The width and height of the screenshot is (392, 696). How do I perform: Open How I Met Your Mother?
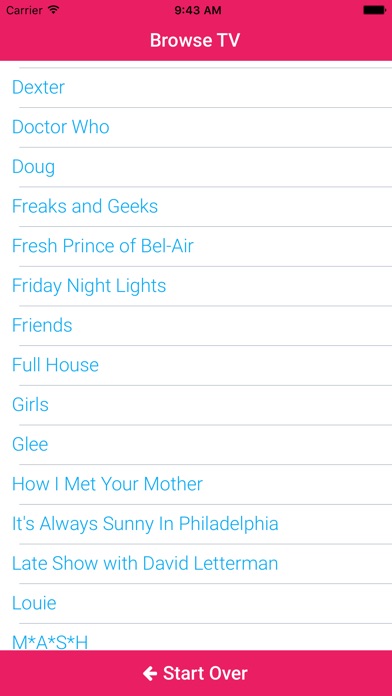tap(196, 484)
